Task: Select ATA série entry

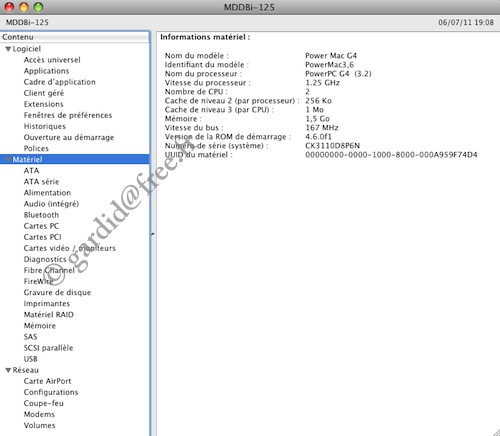Action: pos(41,182)
